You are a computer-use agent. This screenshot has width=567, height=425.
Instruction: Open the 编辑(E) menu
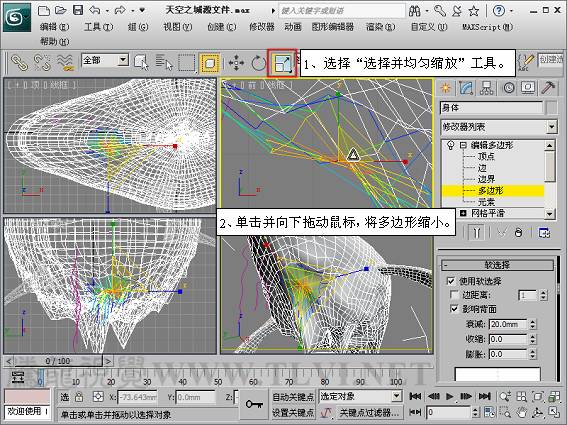pos(55,27)
